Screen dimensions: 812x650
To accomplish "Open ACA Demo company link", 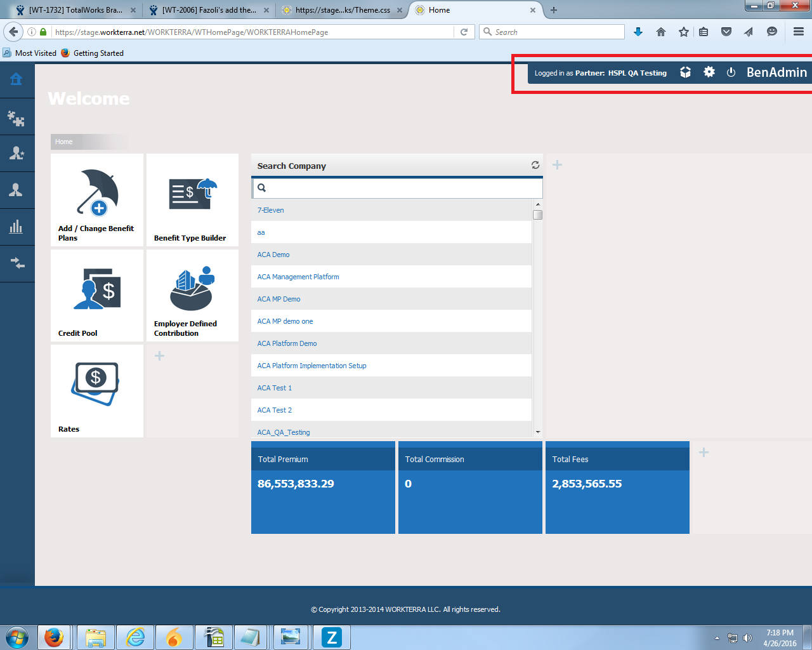I will (x=273, y=255).
